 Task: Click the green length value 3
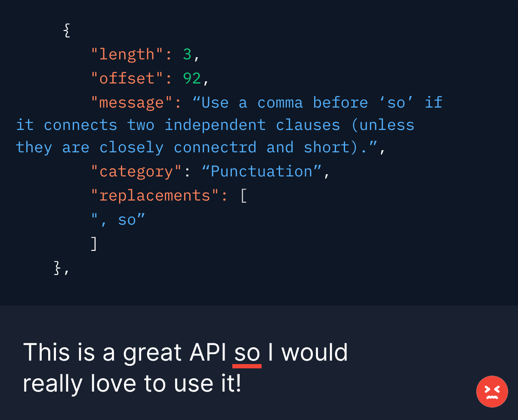[187, 54]
